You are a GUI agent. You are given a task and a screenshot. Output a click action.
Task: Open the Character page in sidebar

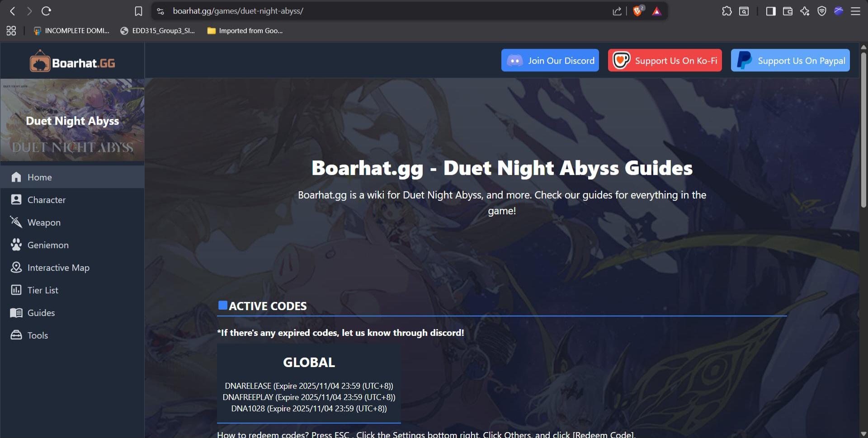[46, 200]
